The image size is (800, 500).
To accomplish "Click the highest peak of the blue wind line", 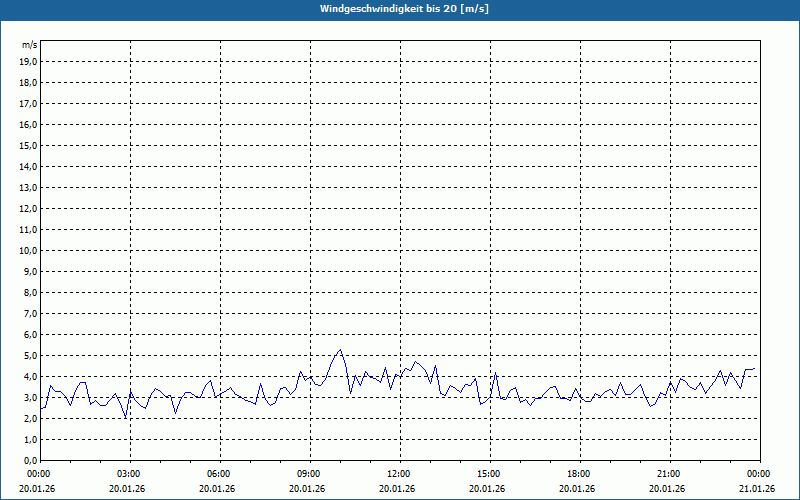I will pyautogui.click(x=341, y=350).
